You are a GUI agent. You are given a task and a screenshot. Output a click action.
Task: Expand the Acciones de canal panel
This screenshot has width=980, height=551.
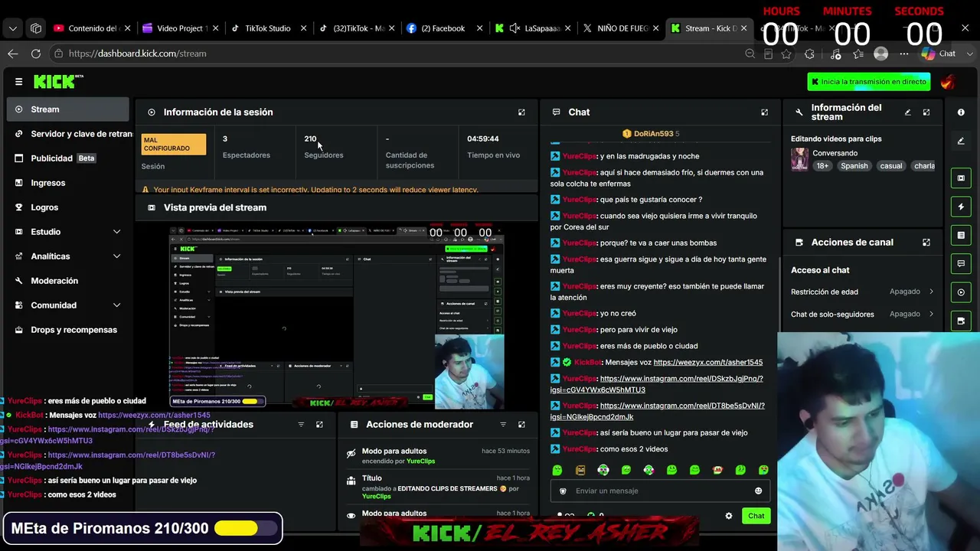tap(926, 243)
